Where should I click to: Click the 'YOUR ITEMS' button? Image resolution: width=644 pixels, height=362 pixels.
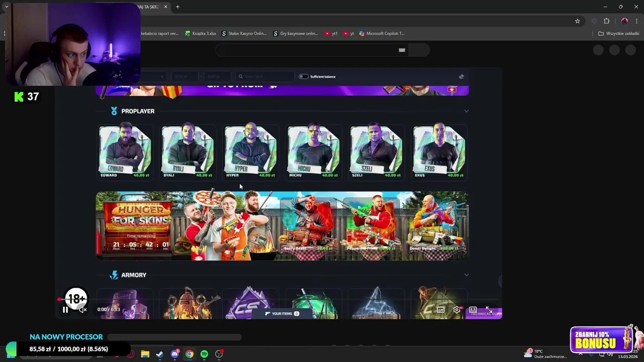tap(282, 314)
